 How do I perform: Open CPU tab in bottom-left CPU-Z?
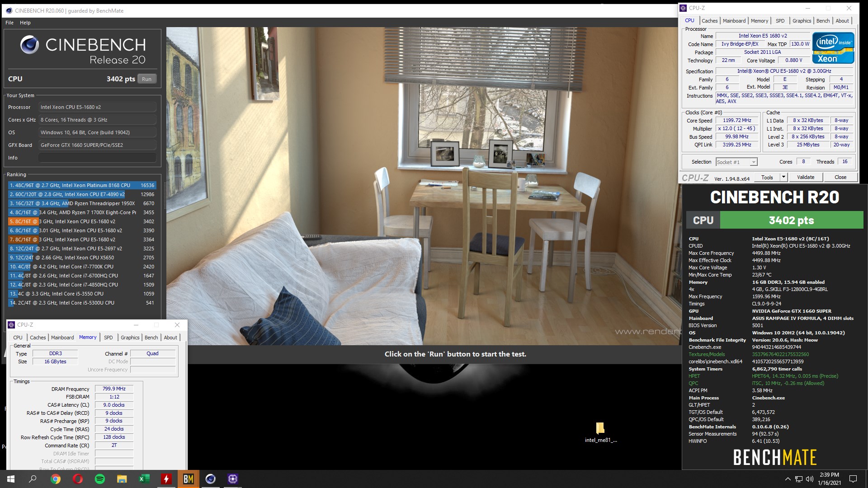pos(18,338)
